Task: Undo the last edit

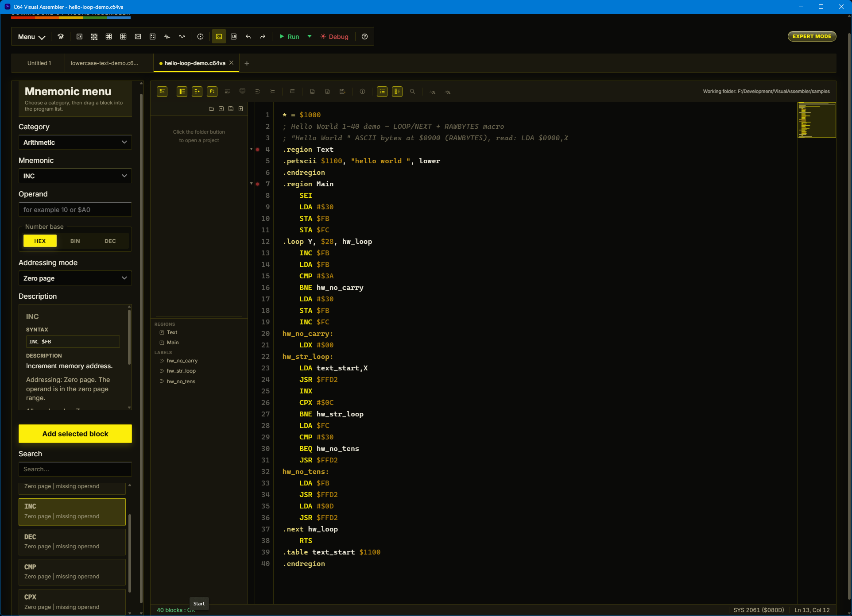Action: coord(248,37)
